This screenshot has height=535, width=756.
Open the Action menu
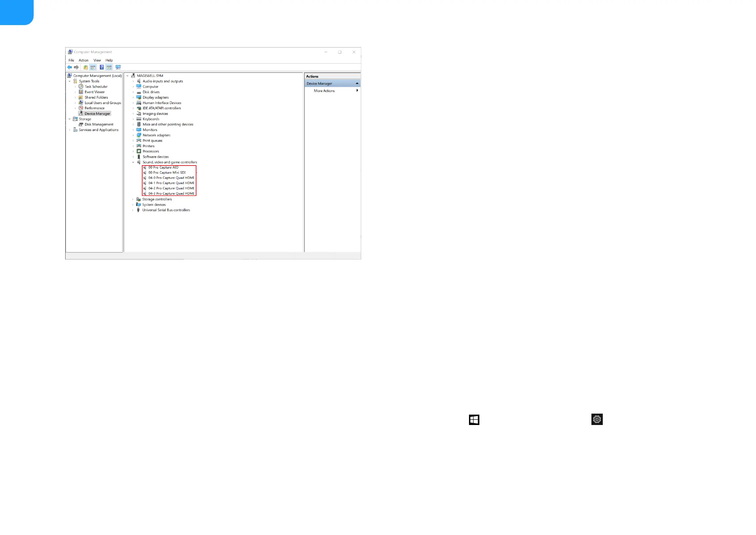[x=84, y=60]
